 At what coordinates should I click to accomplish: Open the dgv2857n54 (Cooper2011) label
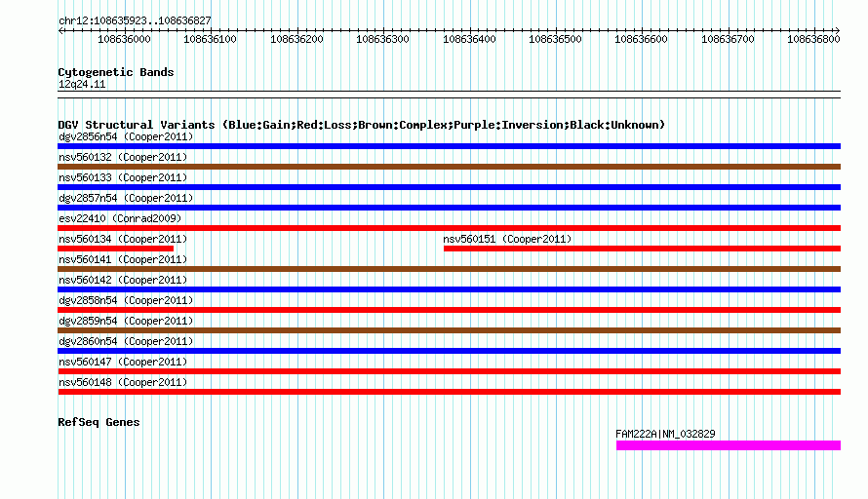point(126,198)
